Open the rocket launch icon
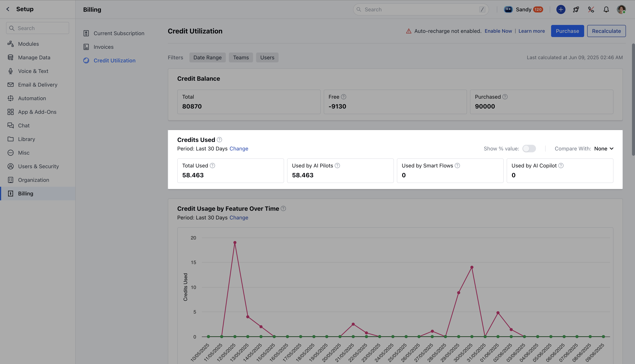This screenshot has height=364, width=635. (x=576, y=9)
